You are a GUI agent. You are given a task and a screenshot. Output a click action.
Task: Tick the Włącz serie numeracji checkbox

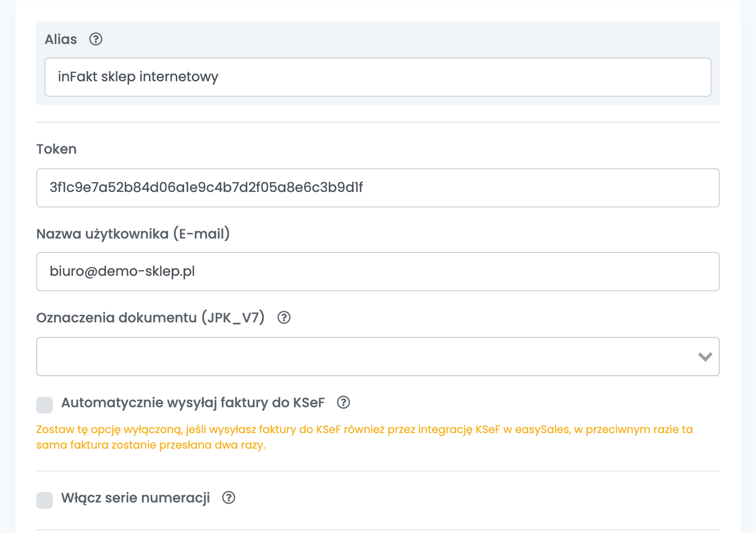click(44, 500)
